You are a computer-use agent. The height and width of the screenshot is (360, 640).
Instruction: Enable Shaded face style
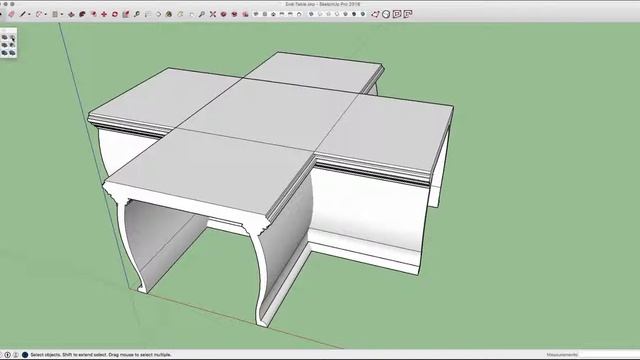click(346, 14)
